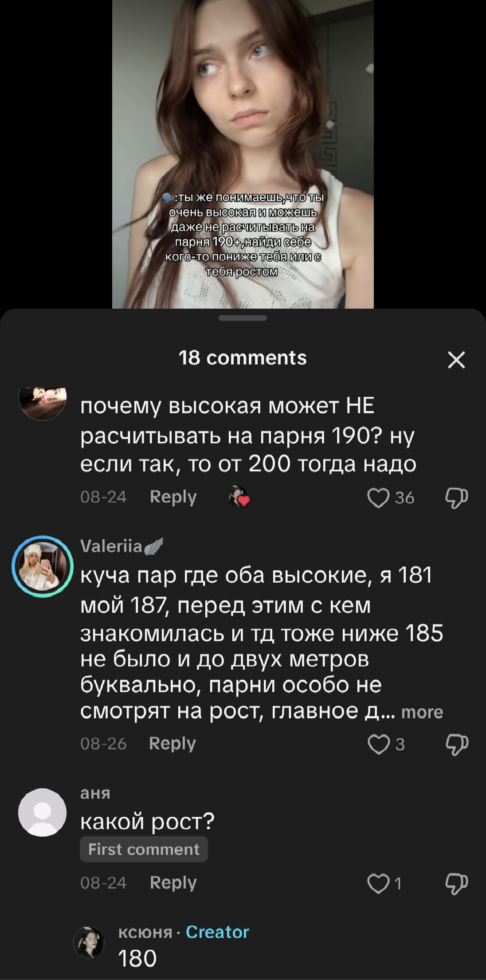Close the comments panel with X
The height and width of the screenshot is (980, 486).
[x=456, y=360]
